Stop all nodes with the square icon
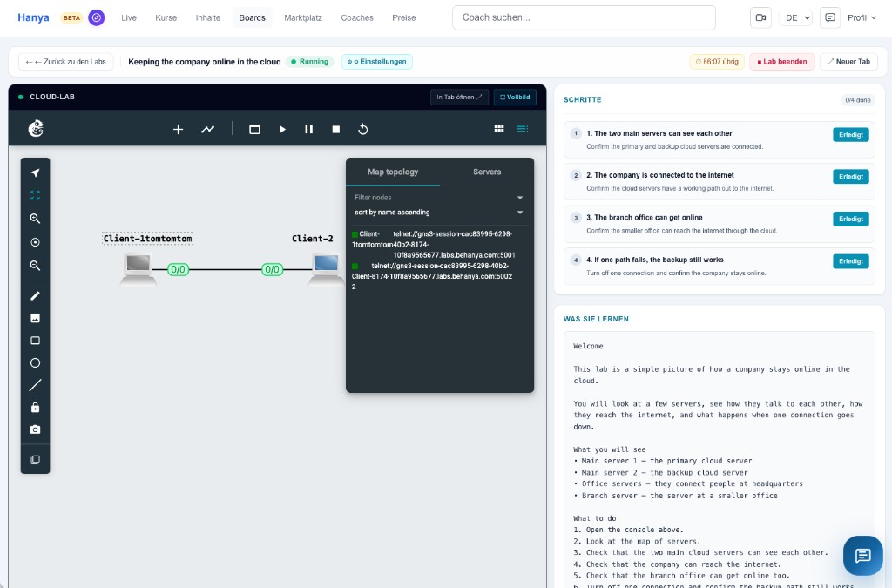Screen dimensions: 892x588 [335, 130]
